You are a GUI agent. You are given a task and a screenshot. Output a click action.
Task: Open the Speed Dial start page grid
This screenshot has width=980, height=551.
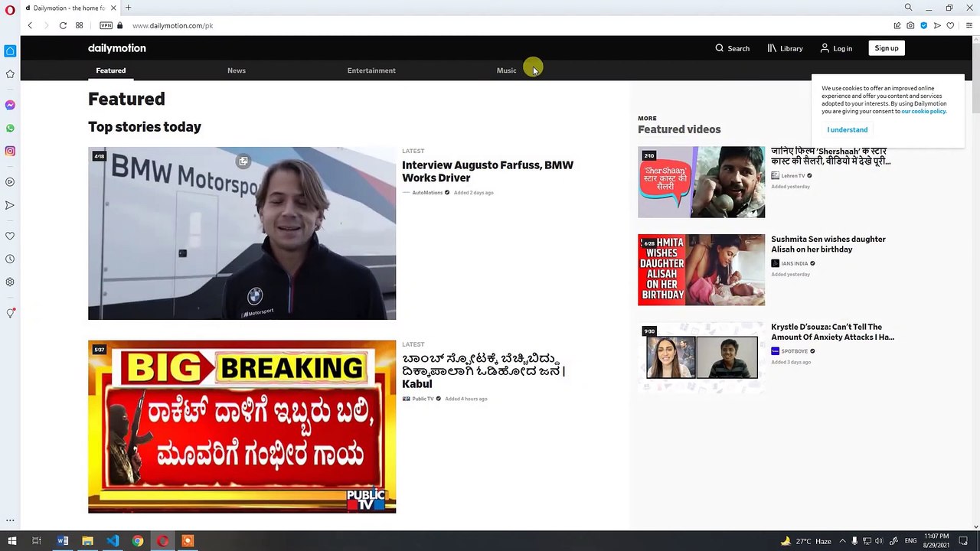tap(79, 25)
